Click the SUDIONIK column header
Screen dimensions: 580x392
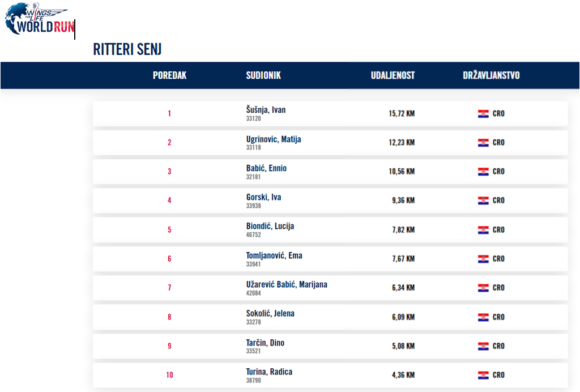pyautogui.click(x=263, y=75)
